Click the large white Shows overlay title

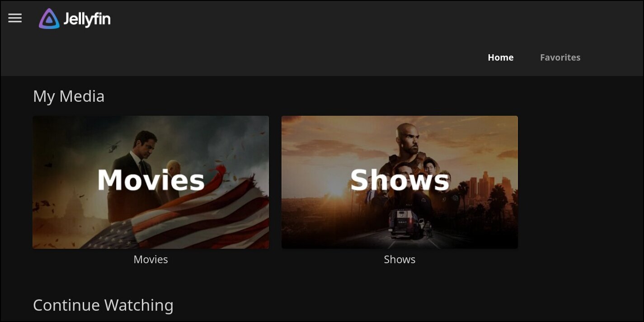400,180
